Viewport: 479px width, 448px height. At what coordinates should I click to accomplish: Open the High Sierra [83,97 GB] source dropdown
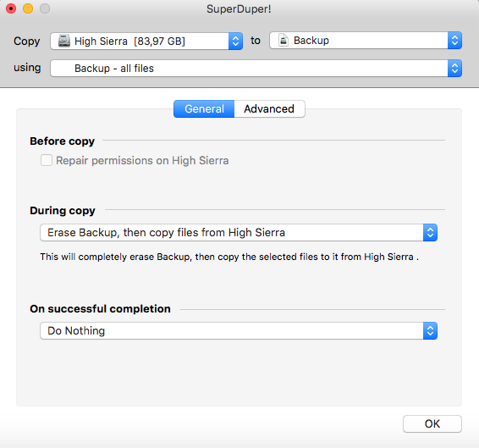tap(146, 41)
